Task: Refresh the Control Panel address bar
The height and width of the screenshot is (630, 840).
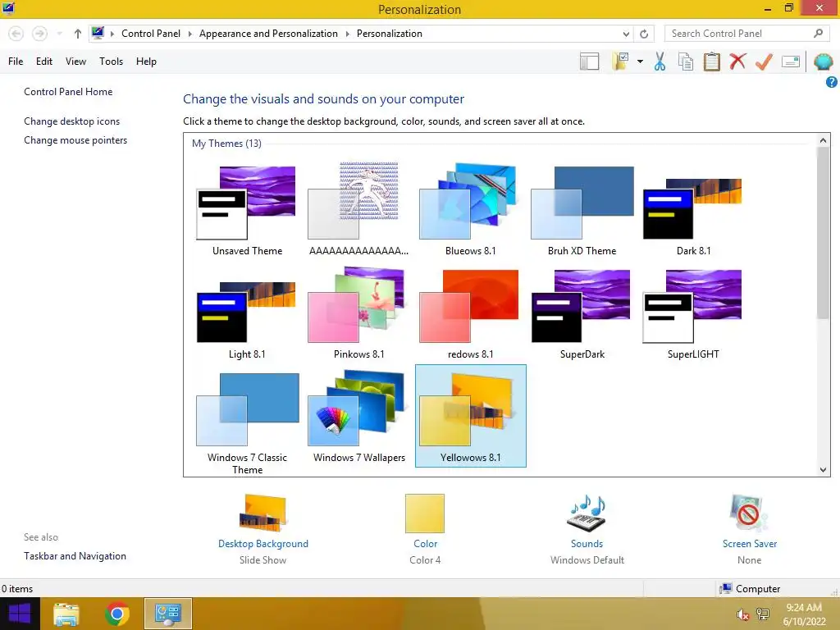Action: (644, 34)
